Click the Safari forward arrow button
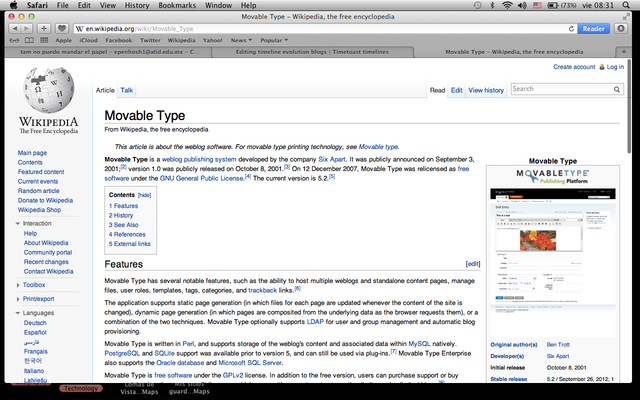This screenshot has height=400, width=640. 26,29
